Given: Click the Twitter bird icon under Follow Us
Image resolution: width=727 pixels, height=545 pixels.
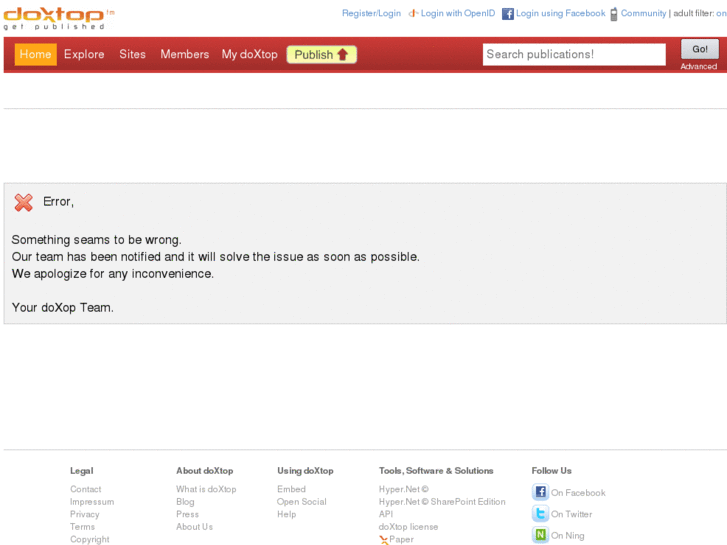Looking at the screenshot, I should 540,513.
